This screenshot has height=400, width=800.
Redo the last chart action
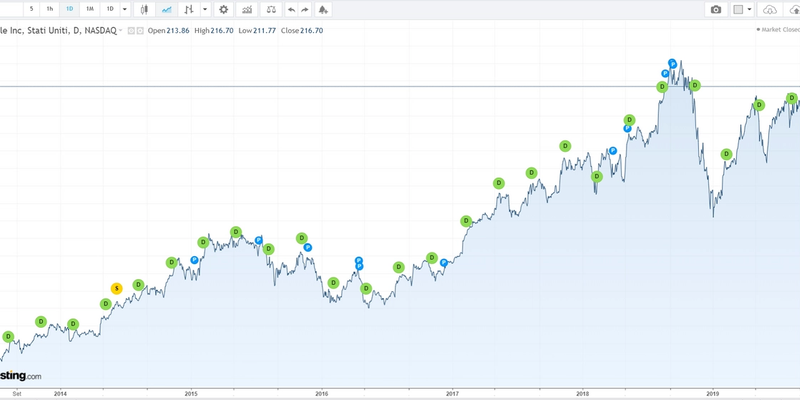click(x=305, y=9)
